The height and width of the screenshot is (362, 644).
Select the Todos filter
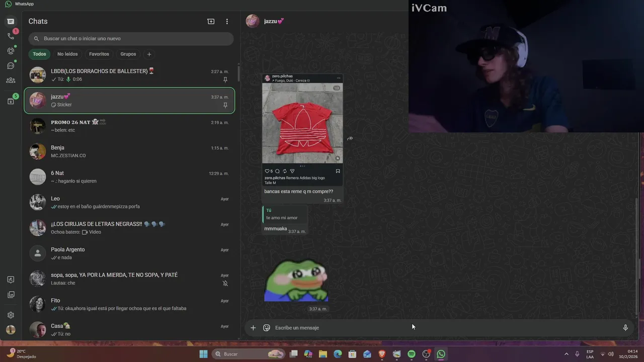click(39, 54)
